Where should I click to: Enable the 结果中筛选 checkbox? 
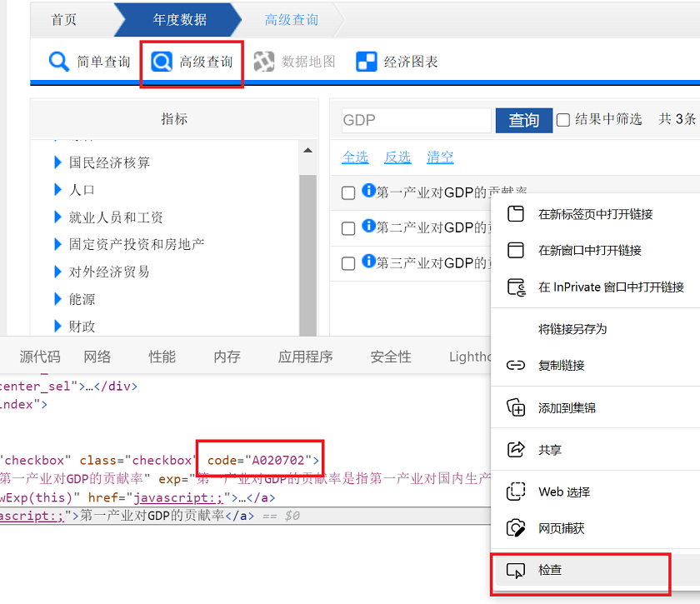563,120
